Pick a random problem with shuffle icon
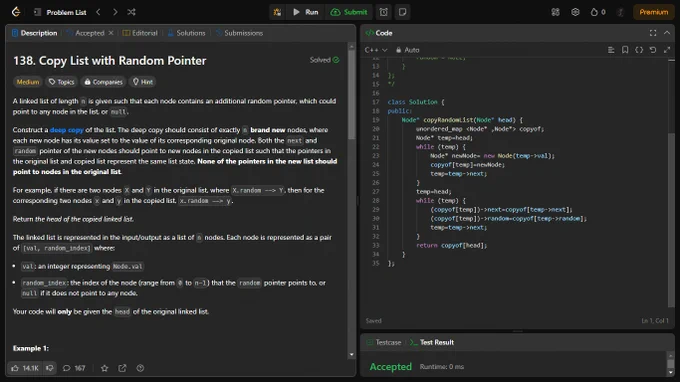The image size is (680, 382). 131,12
